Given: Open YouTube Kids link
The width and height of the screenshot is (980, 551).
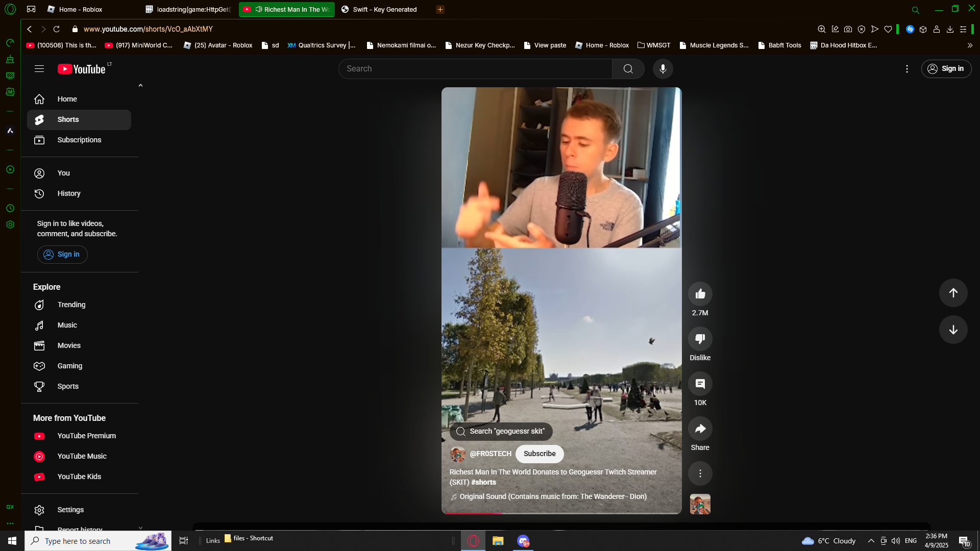Looking at the screenshot, I should click(x=79, y=477).
